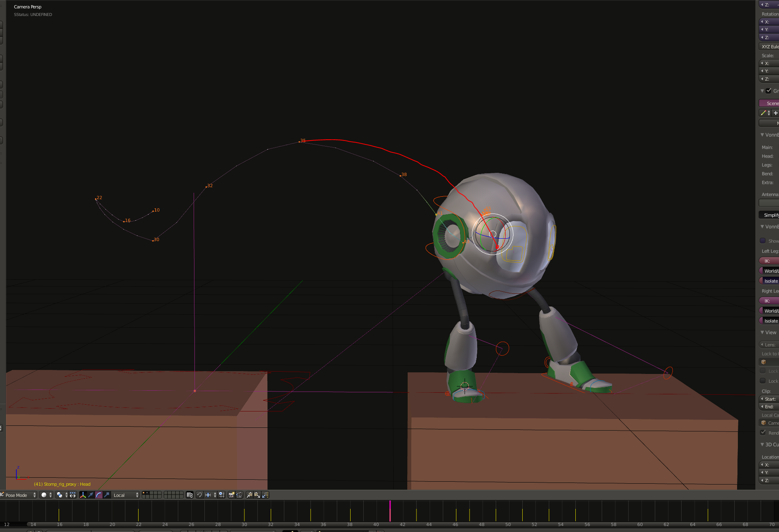Click the copy pose icon

coord(249,495)
